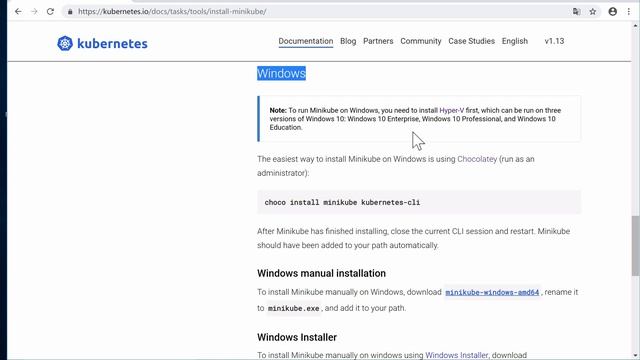Open the Case Studies nav item
This screenshot has height=360, width=640.
471,41
